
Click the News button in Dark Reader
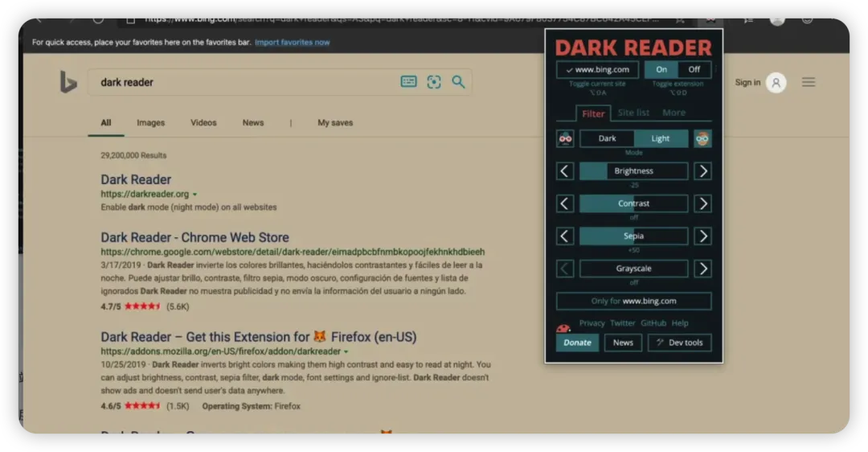pyautogui.click(x=623, y=343)
